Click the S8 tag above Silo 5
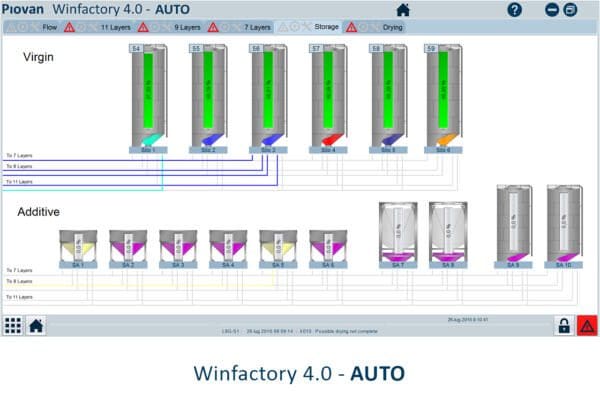This screenshot has width=600, height=416. [376, 49]
